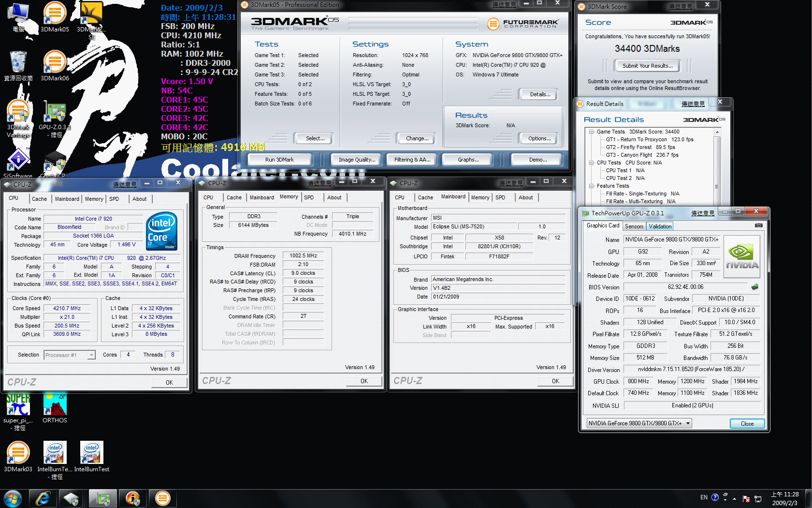Click the Close button in GPU-Z
The width and height of the screenshot is (812, 508).
click(x=747, y=424)
